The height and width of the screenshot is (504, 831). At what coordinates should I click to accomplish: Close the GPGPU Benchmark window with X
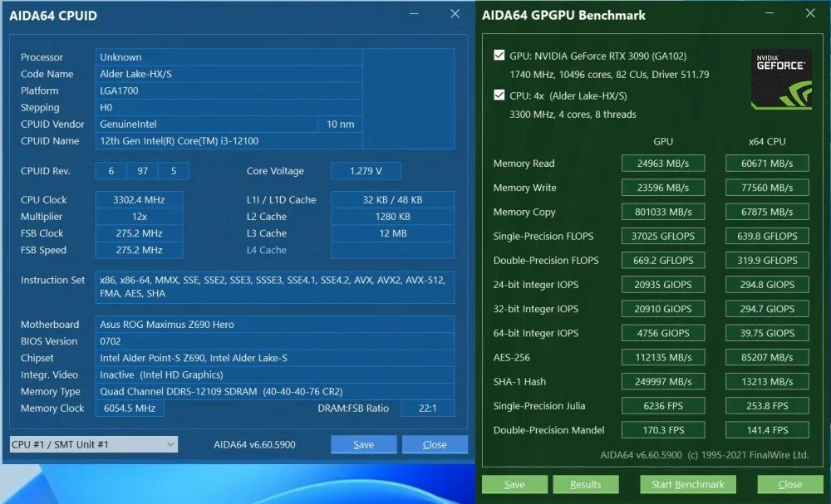[810, 14]
